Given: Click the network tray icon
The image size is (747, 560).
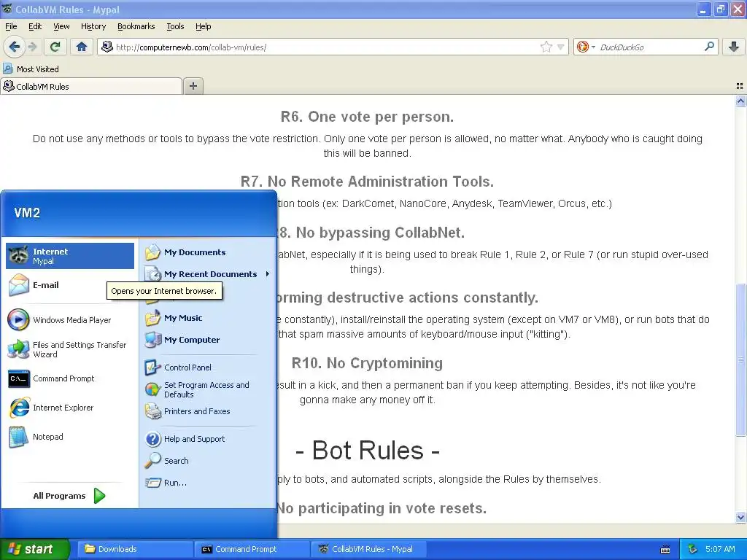Looking at the screenshot, I should (693, 549).
